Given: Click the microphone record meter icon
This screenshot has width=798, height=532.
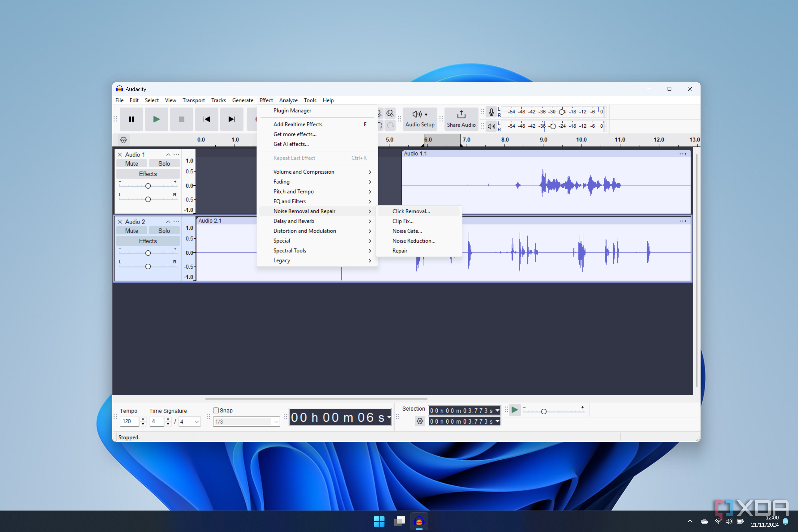Looking at the screenshot, I should coord(491,112).
